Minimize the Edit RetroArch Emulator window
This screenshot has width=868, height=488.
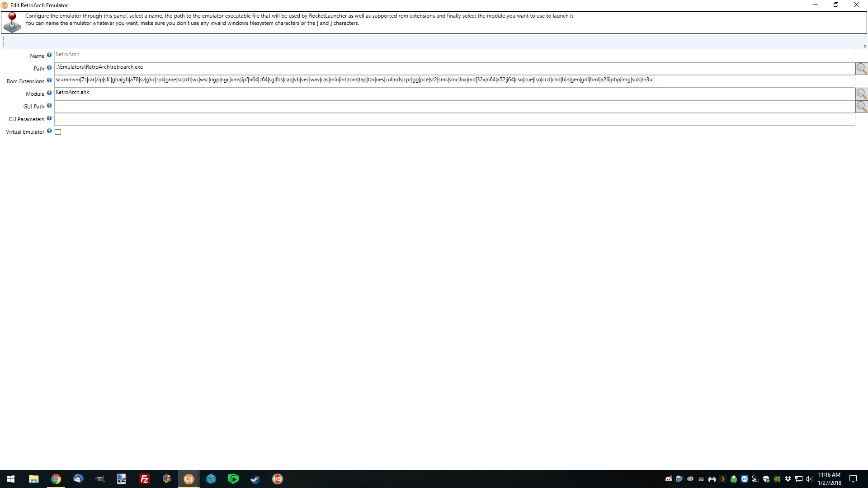click(816, 5)
